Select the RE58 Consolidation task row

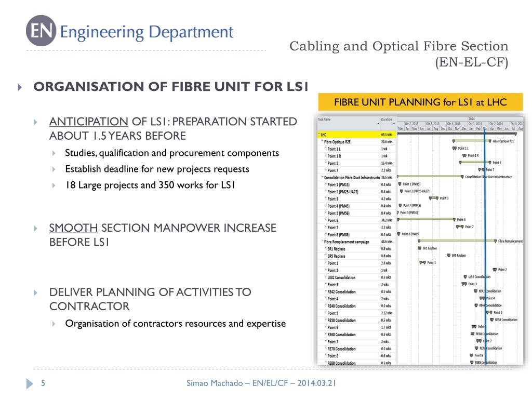coord(356,320)
